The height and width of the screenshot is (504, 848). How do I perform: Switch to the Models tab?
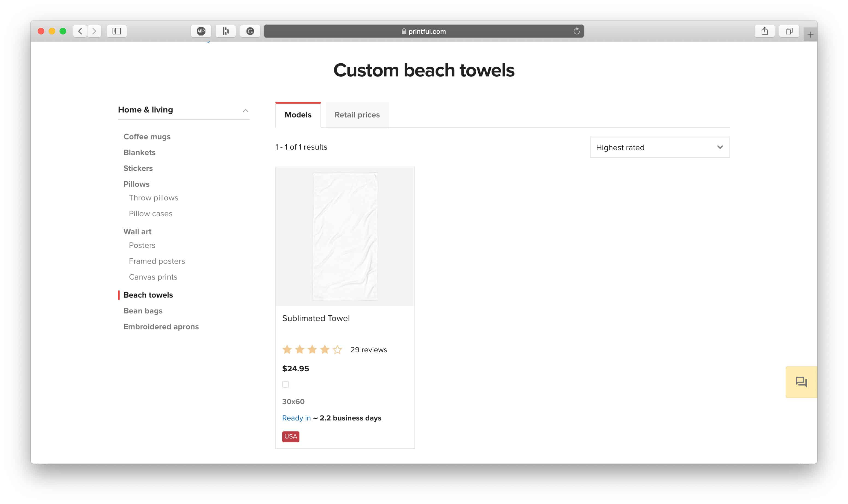[298, 115]
